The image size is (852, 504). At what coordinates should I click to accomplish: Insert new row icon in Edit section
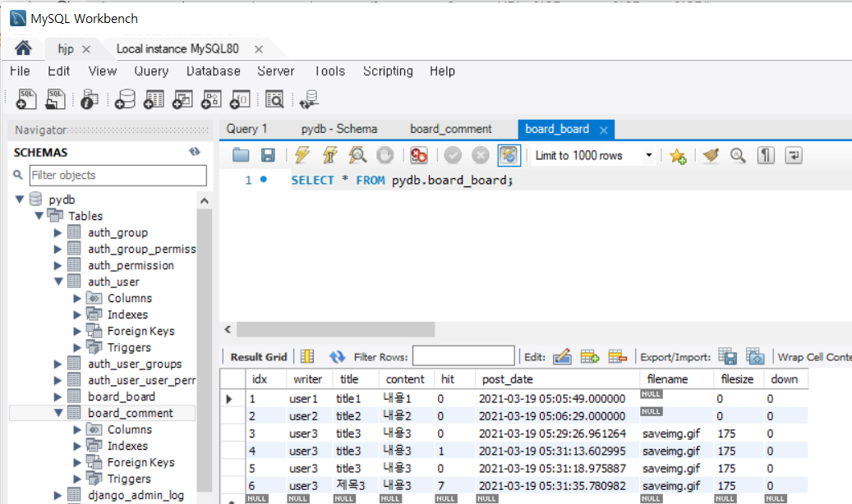coord(590,356)
